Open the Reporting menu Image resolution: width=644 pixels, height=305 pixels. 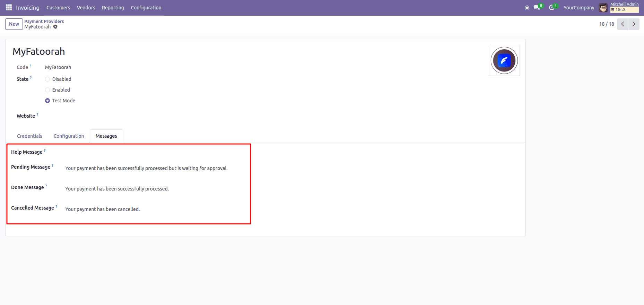click(113, 8)
